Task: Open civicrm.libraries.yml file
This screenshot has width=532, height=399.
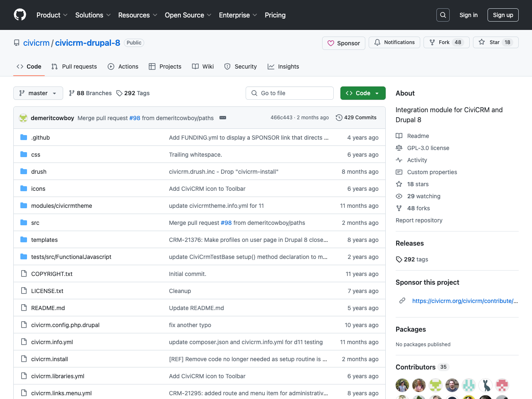Action: click(x=58, y=376)
